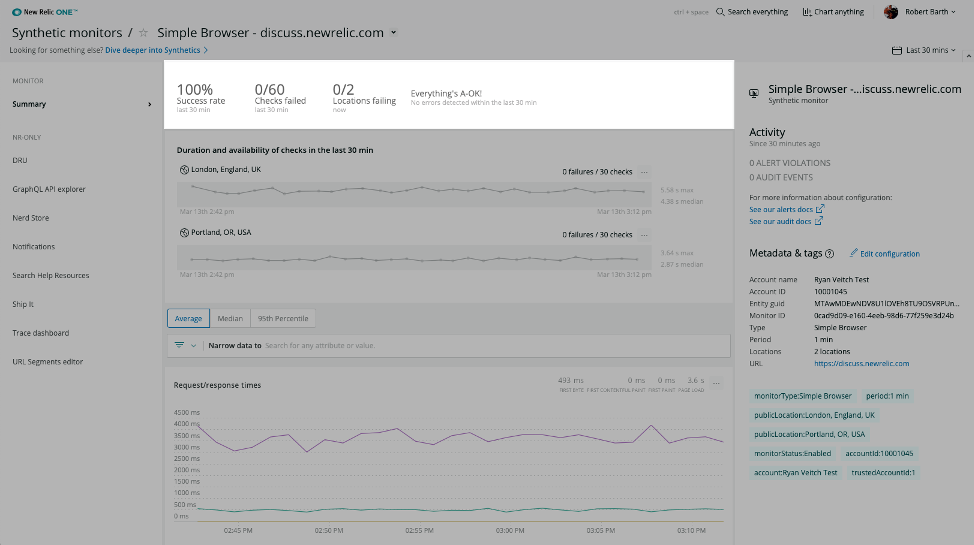Favorite this monitor with the star icon
Viewport: 974px width, 545px height.
143,33
